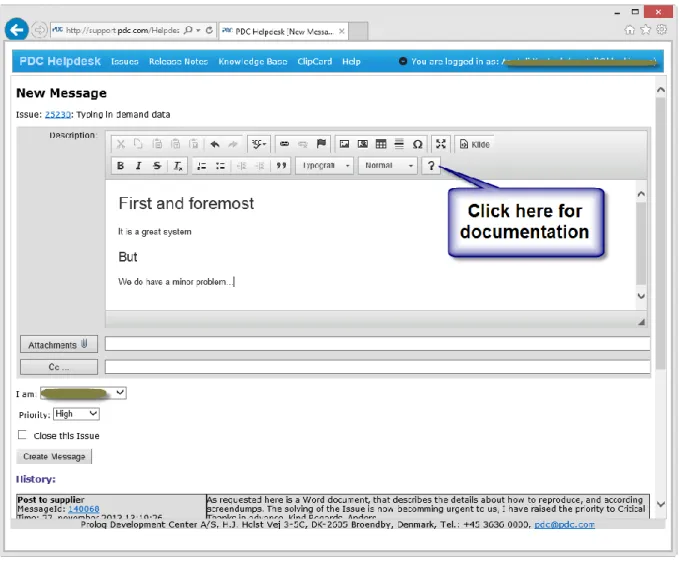Click page scrollbar down arrow
The image size is (679, 565).
(x=661, y=504)
